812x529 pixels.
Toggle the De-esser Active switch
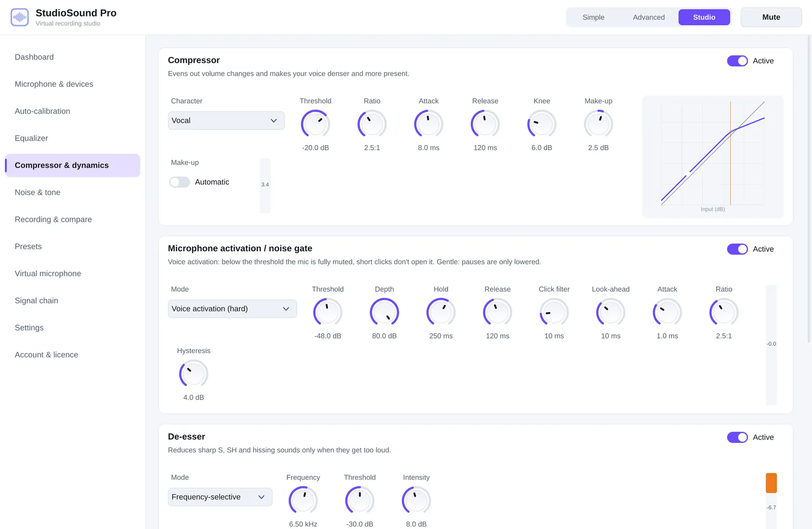[737, 438]
